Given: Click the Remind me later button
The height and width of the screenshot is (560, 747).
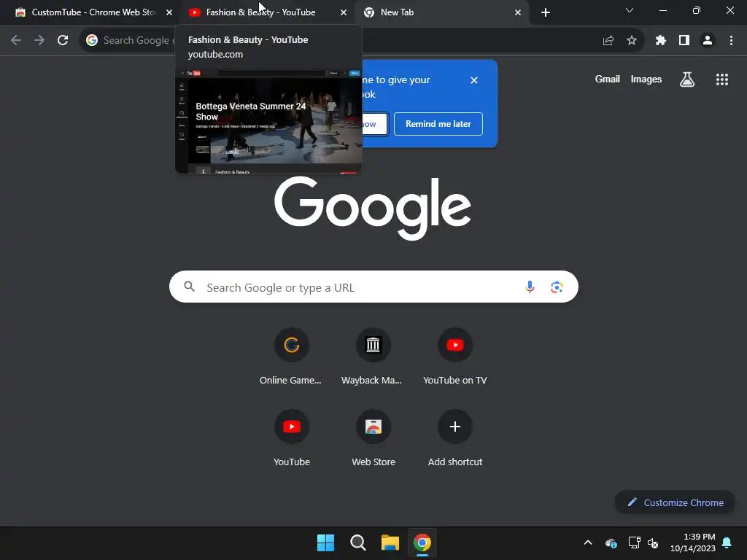Looking at the screenshot, I should click(438, 124).
